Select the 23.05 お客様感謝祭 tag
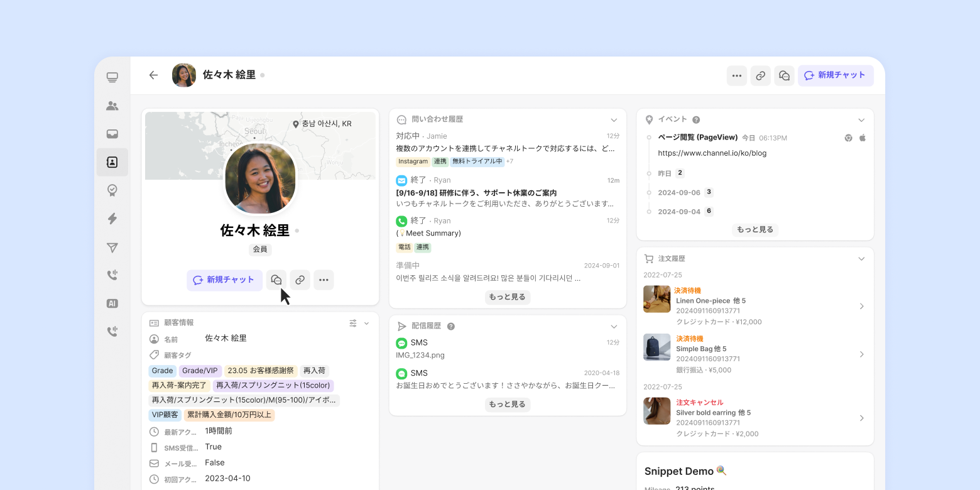980x490 pixels. tap(260, 371)
